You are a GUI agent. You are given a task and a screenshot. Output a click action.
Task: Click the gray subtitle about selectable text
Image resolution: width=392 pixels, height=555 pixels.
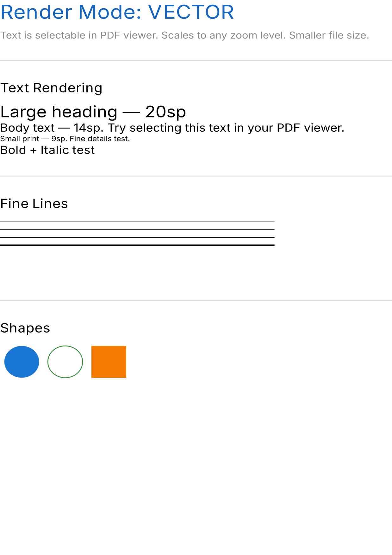[184, 35]
